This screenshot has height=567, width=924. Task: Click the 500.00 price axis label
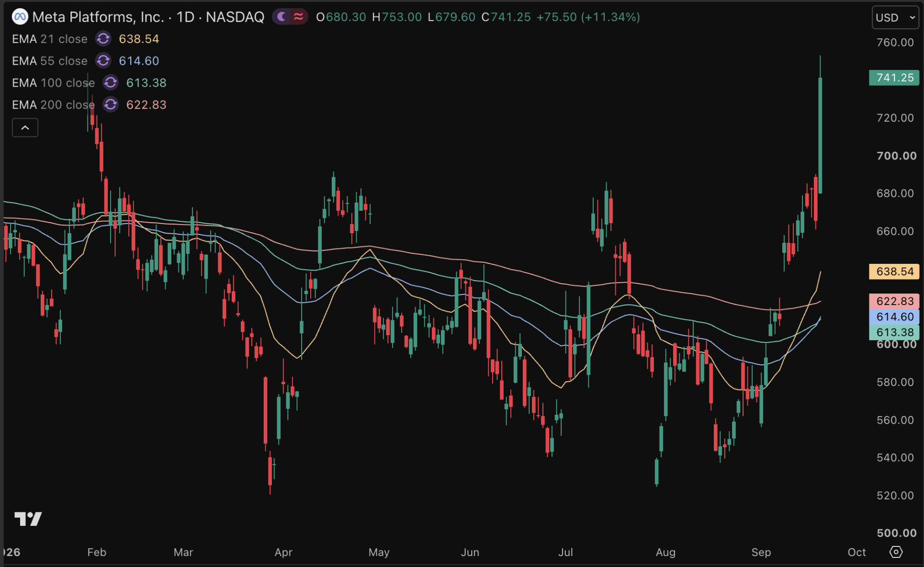pos(896,533)
